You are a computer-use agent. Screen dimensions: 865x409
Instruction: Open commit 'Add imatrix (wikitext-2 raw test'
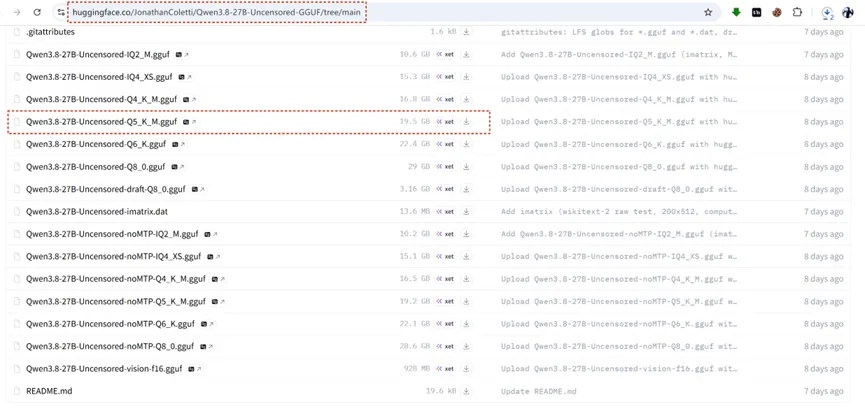click(619, 211)
